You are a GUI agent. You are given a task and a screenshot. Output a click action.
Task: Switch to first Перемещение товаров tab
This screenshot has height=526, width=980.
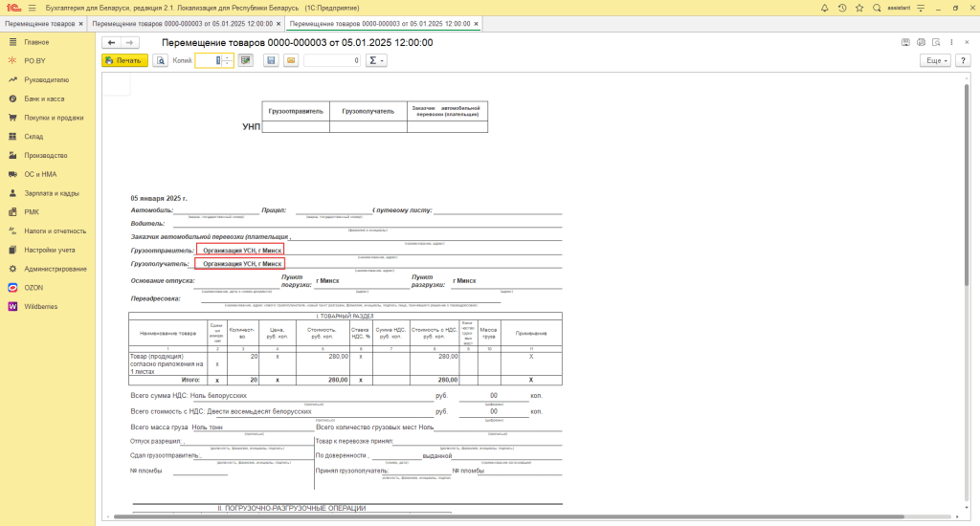[x=39, y=24]
